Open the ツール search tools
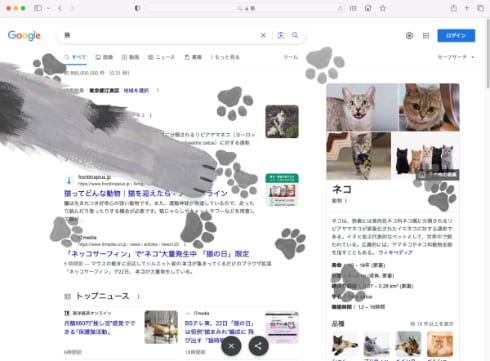The height and width of the screenshot is (361, 490). pyautogui.click(x=290, y=57)
